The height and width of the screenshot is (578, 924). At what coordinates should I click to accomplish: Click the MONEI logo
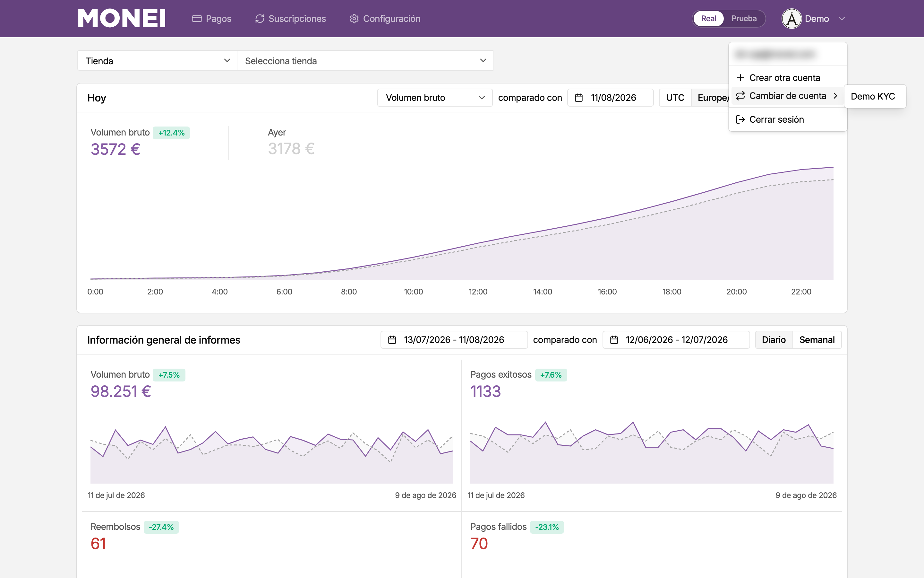pyautogui.click(x=122, y=18)
